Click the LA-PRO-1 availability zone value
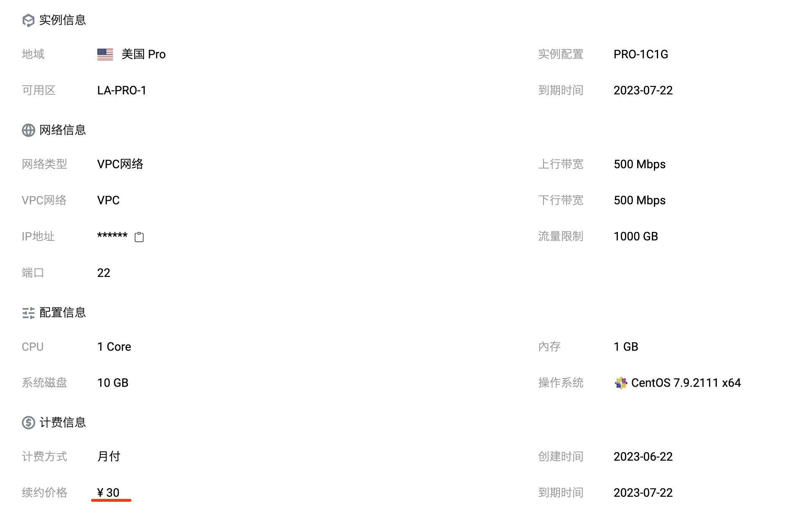This screenshot has width=805, height=532. tap(122, 91)
